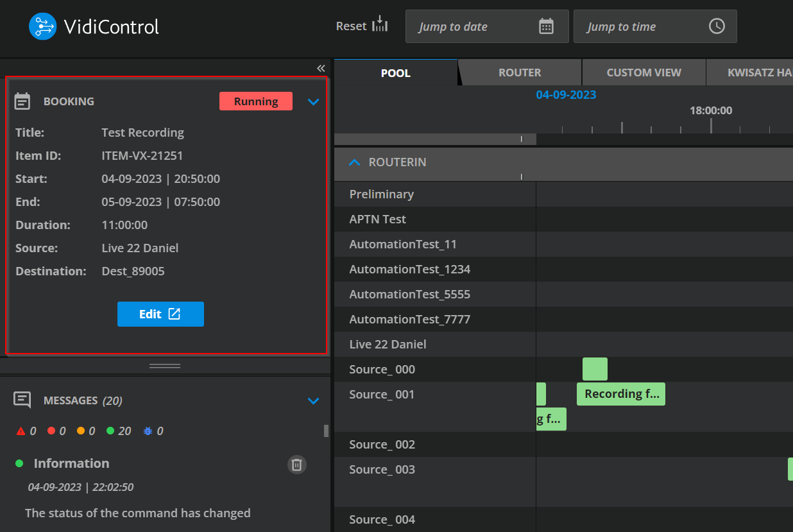Collapse the Booking panel chevron
The width and height of the screenshot is (793, 532).
click(313, 101)
